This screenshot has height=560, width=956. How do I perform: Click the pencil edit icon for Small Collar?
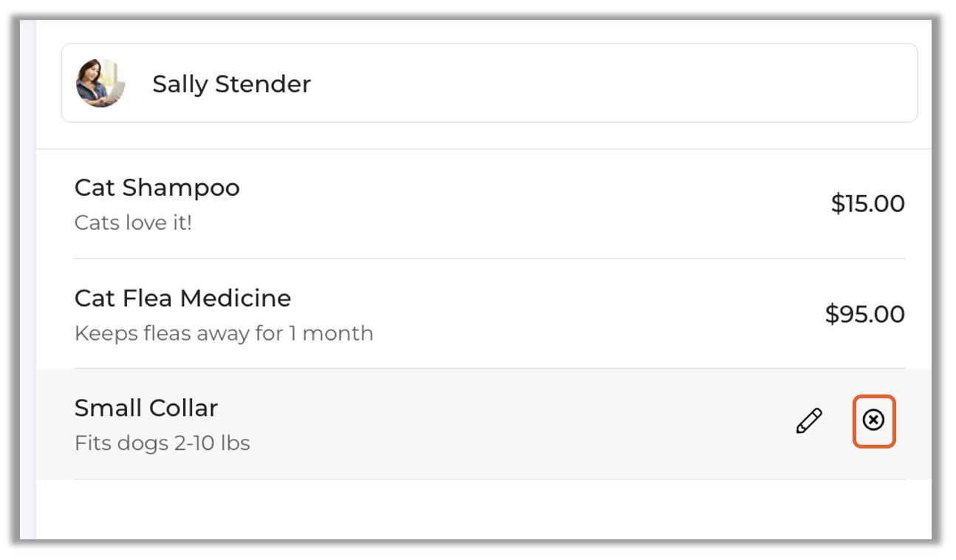(x=809, y=421)
